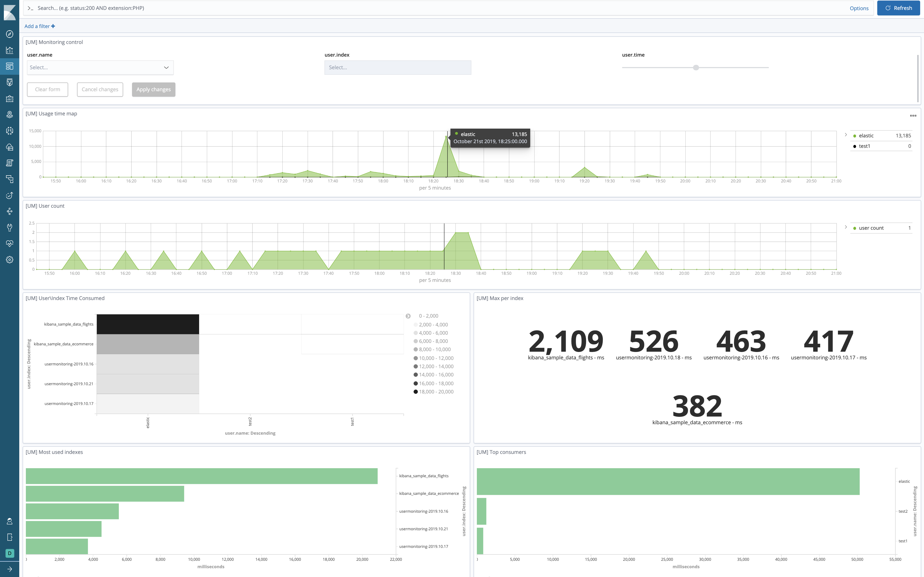
Task: Click into the query search bar
Action: click(420, 8)
